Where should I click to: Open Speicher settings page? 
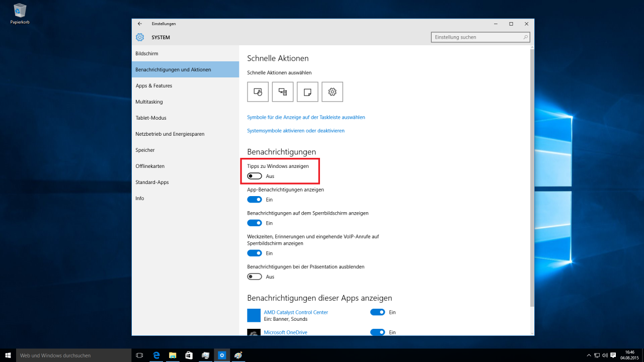[x=185, y=150]
